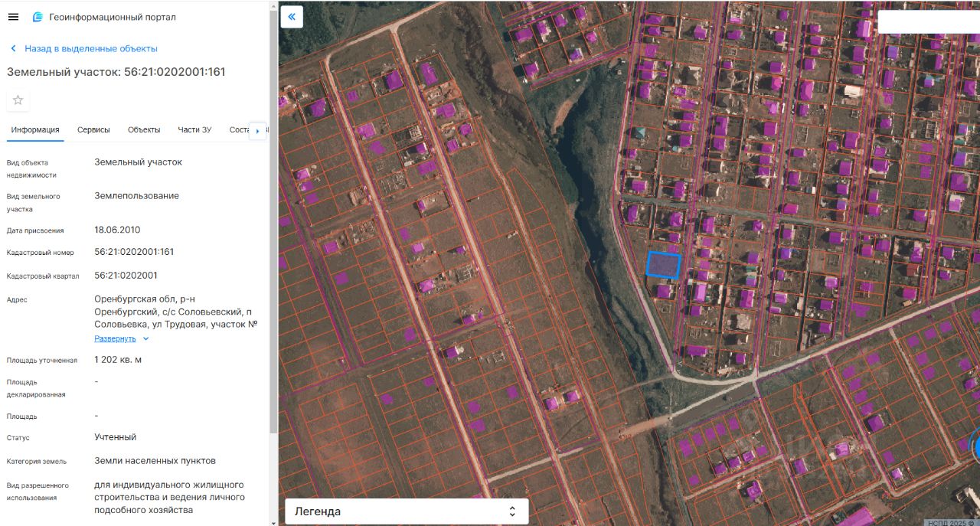980x526 pixels.
Task: Open the Объекты tab
Action: tap(144, 130)
